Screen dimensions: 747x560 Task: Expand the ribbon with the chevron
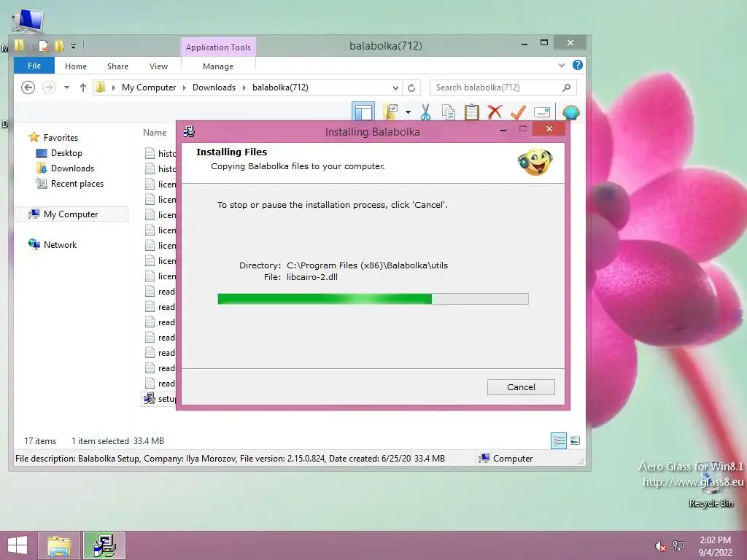tap(562, 65)
